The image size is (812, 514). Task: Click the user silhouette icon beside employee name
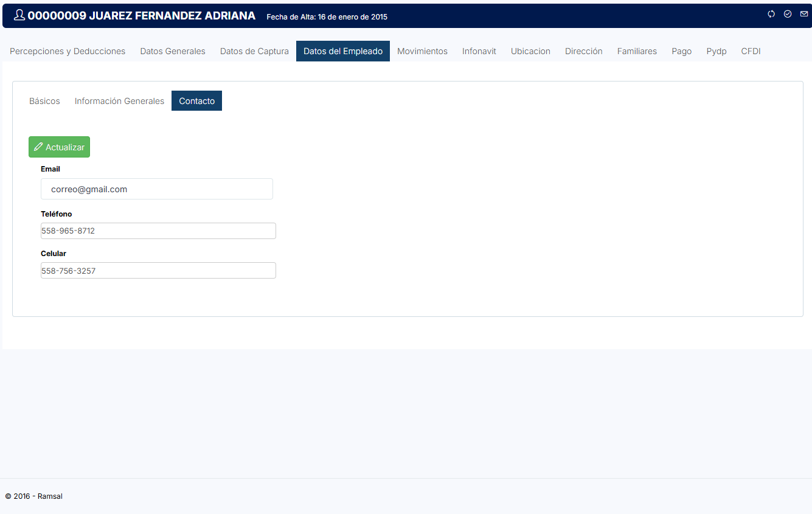(x=19, y=15)
